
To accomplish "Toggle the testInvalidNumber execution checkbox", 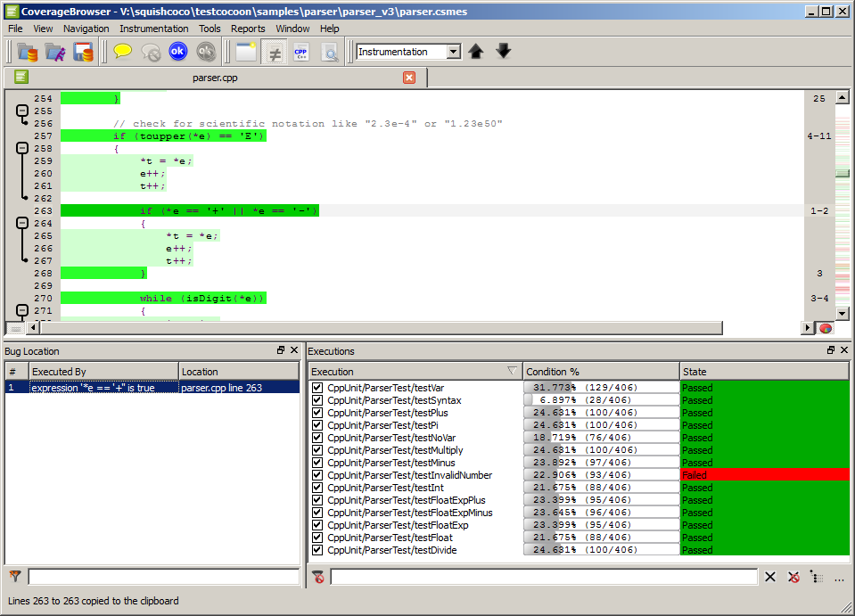I will pyautogui.click(x=318, y=475).
